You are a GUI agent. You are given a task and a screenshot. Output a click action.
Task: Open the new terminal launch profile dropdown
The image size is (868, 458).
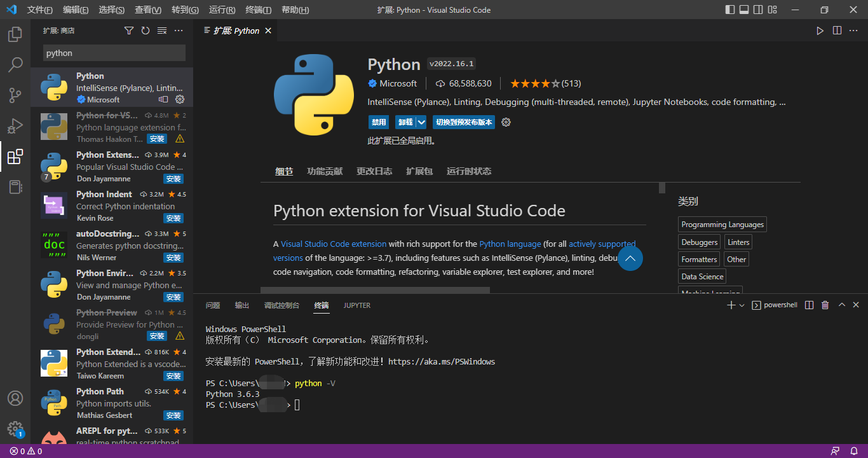tap(742, 305)
